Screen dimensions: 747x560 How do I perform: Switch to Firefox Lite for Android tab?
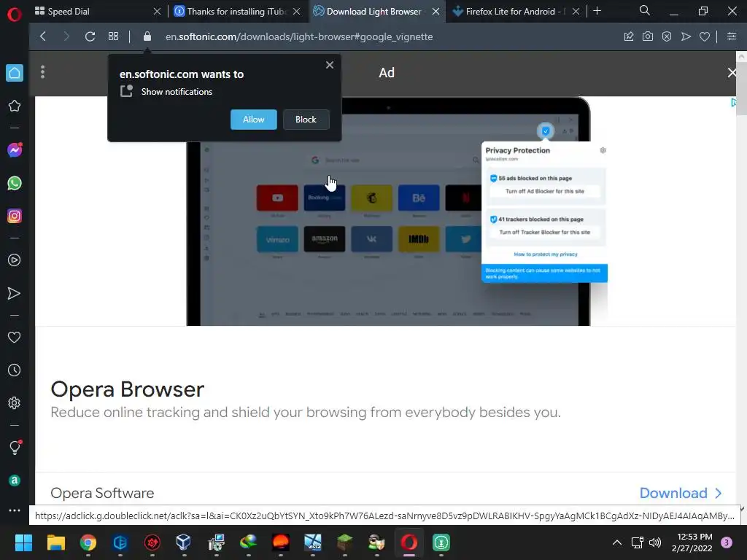pyautogui.click(x=516, y=12)
